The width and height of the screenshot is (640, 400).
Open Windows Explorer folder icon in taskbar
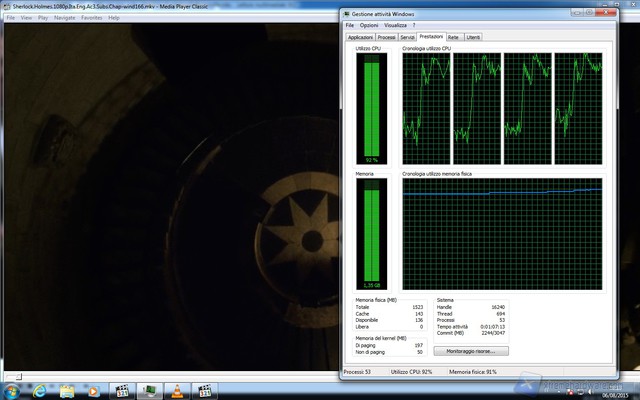pyautogui.click(x=66, y=390)
